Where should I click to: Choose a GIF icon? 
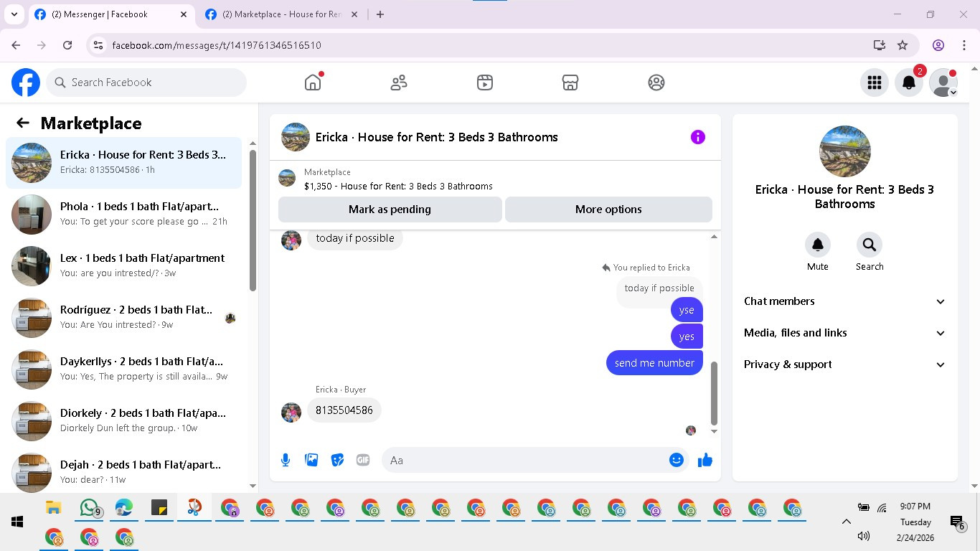[x=363, y=460]
